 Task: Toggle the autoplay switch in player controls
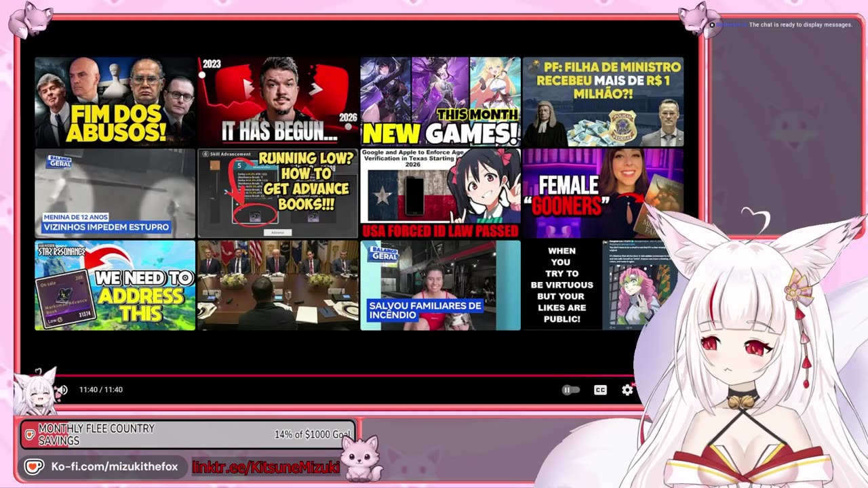coord(571,390)
